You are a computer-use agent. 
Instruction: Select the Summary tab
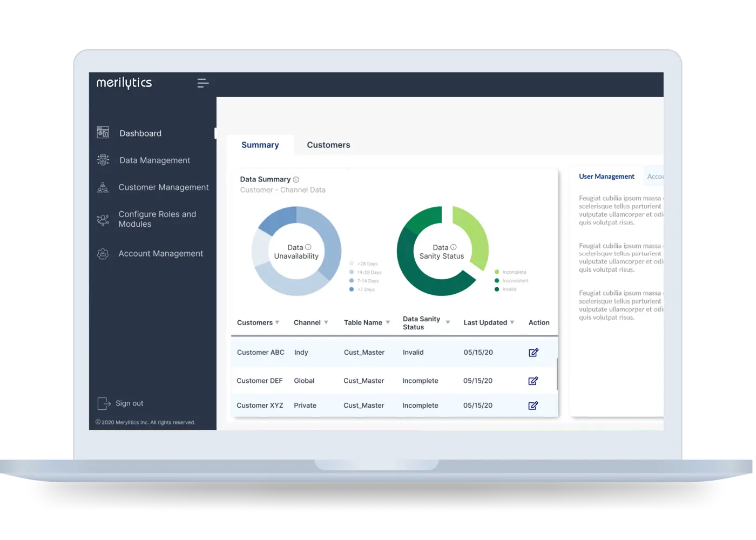pos(260,145)
